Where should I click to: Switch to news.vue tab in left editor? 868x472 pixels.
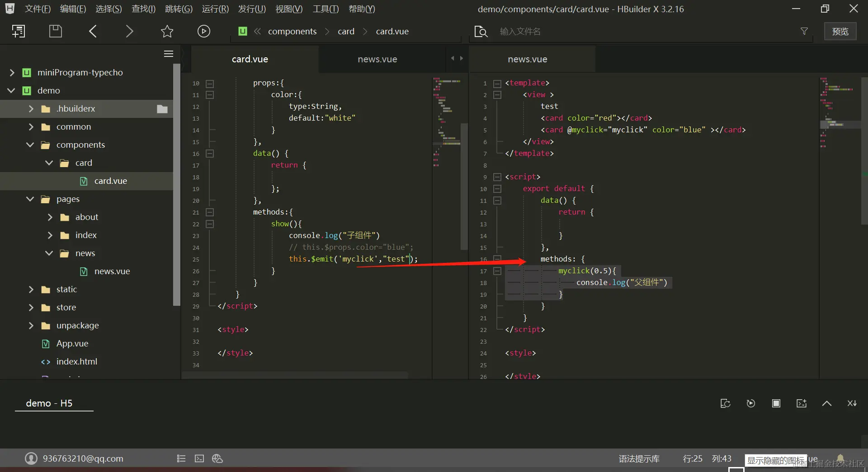coord(377,59)
